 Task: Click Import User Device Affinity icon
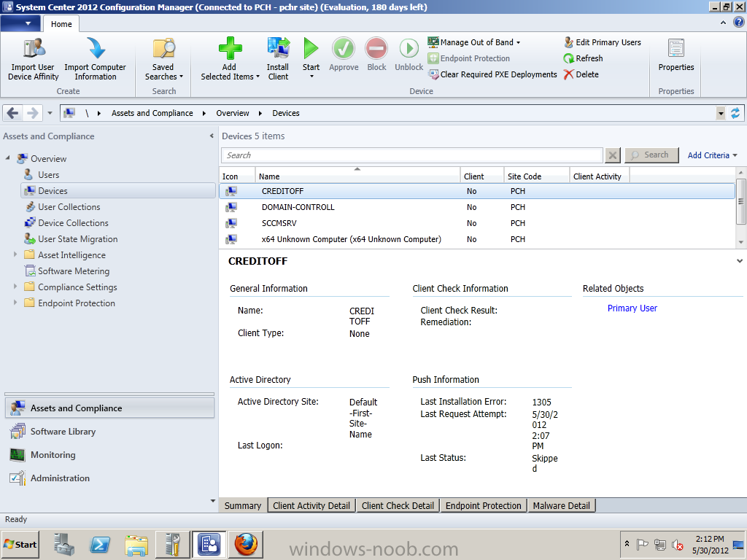(x=34, y=48)
